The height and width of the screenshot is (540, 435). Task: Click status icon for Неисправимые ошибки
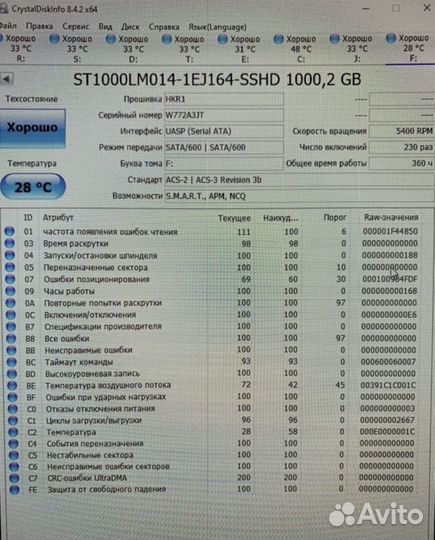pos(11,350)
